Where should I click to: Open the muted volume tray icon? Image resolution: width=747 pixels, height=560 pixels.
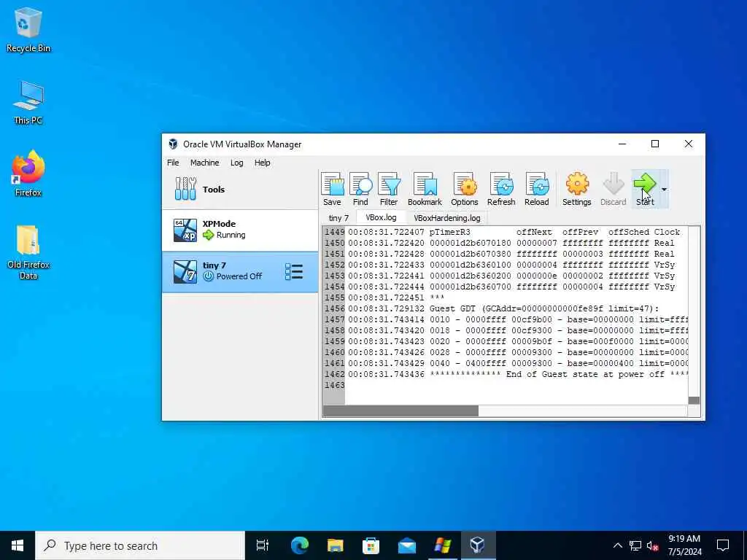653,545
